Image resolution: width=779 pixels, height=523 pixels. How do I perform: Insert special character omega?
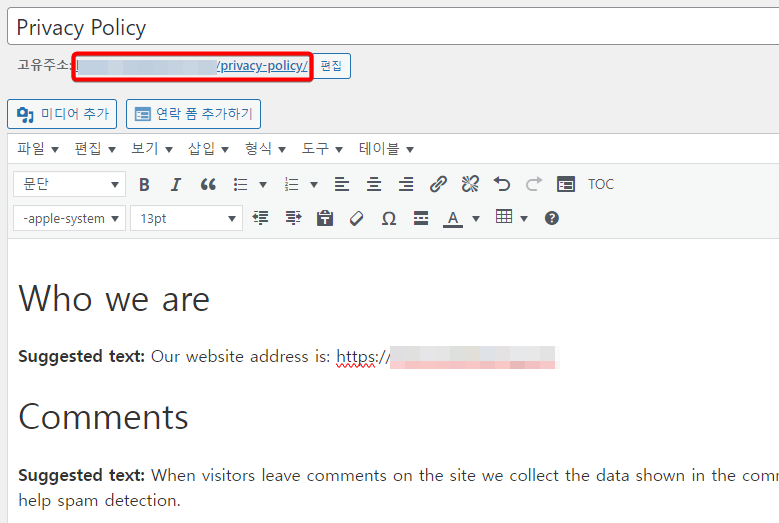pyautogui.click(x=389, y=218)
